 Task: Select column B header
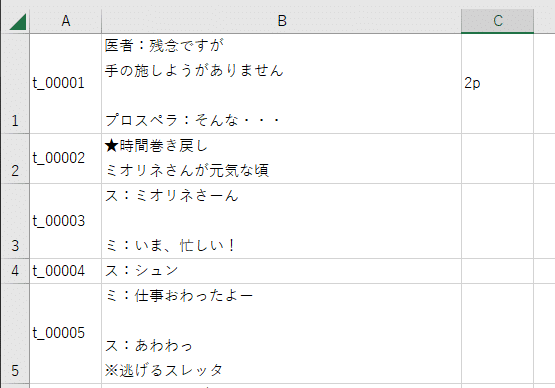281,21
